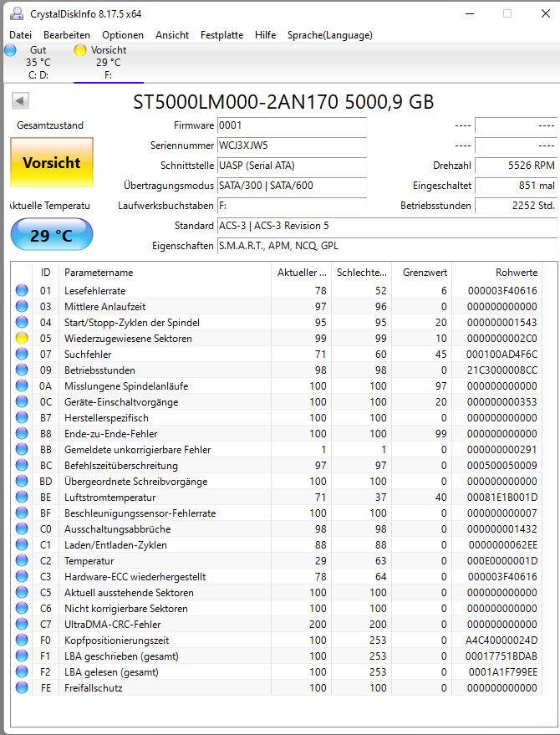Click the Eigenschaften field S.M.A.R.T., APM, NCQ, GPL

coord(387,246)
